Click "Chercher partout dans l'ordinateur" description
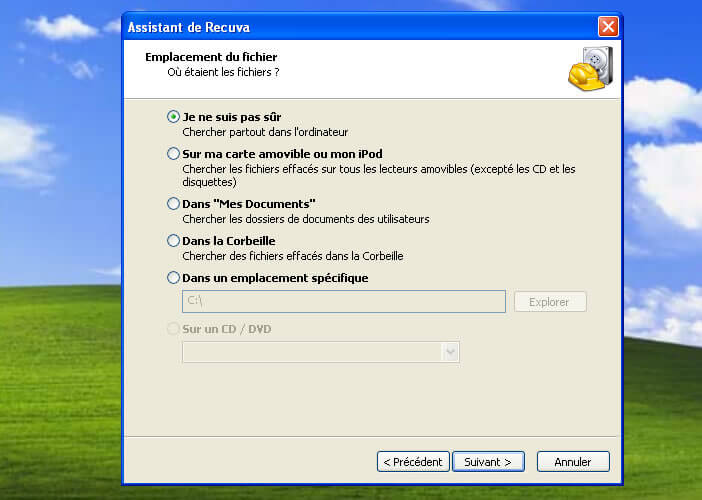The height and width of the screenshot is (500, 702). 265,132
